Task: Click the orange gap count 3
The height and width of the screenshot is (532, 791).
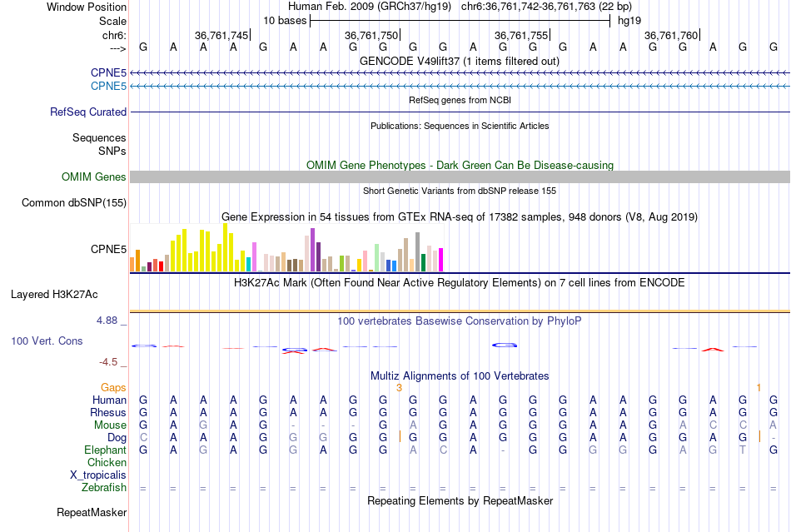Action: coord(399,387)
